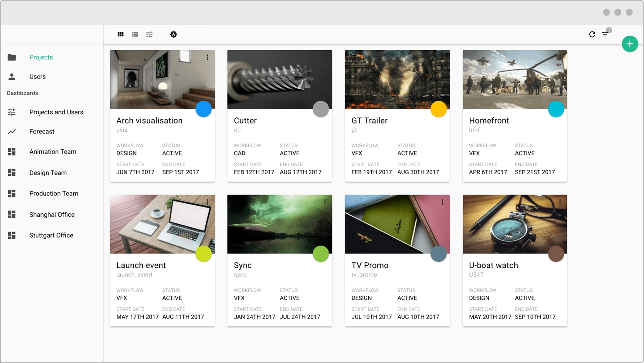644x363 pixels.
Task: Click the launch_event project code text
Action: [x=134, y=275]
